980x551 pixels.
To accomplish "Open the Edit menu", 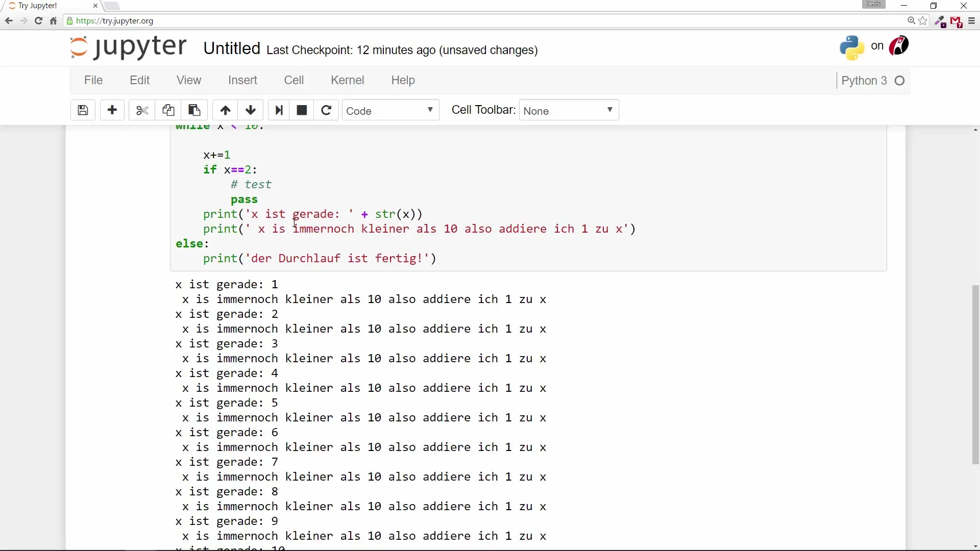I will point(140,81).
